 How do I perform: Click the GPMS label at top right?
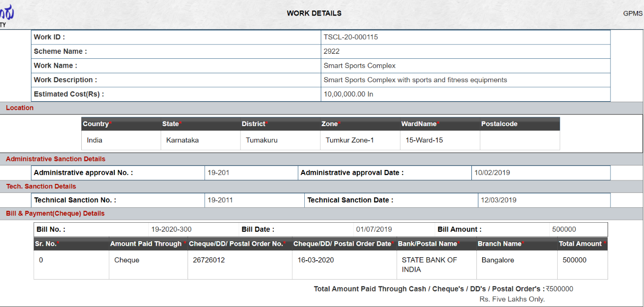pyautogui.click(x=633, y=13)
